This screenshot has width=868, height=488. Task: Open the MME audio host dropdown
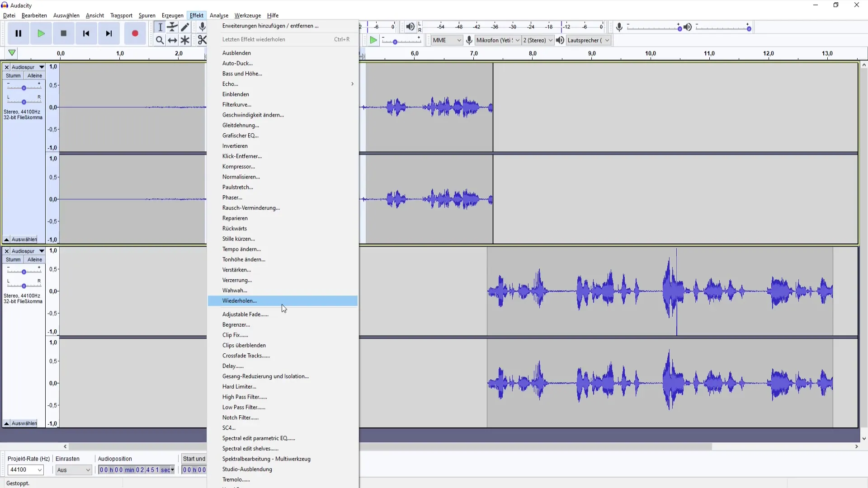tap(447, 40)
